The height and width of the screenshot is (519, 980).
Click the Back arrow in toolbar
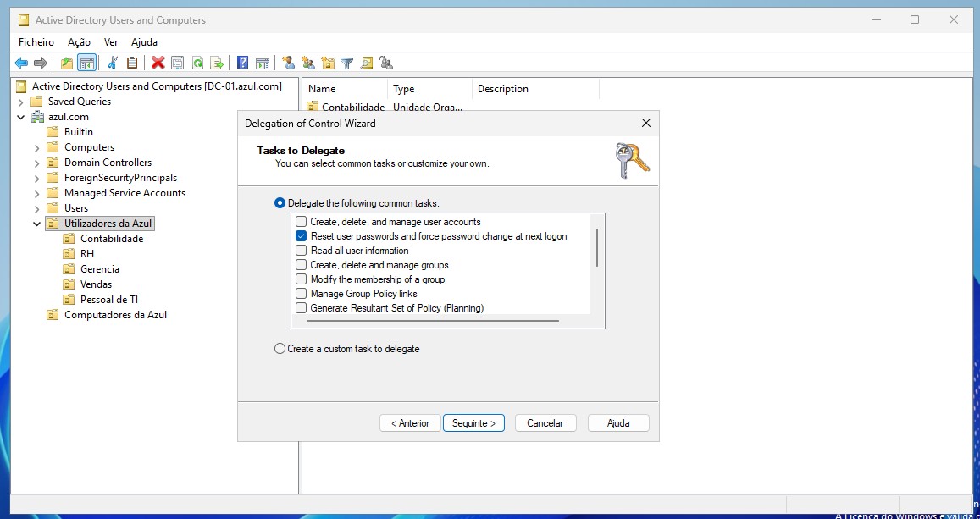21,63
